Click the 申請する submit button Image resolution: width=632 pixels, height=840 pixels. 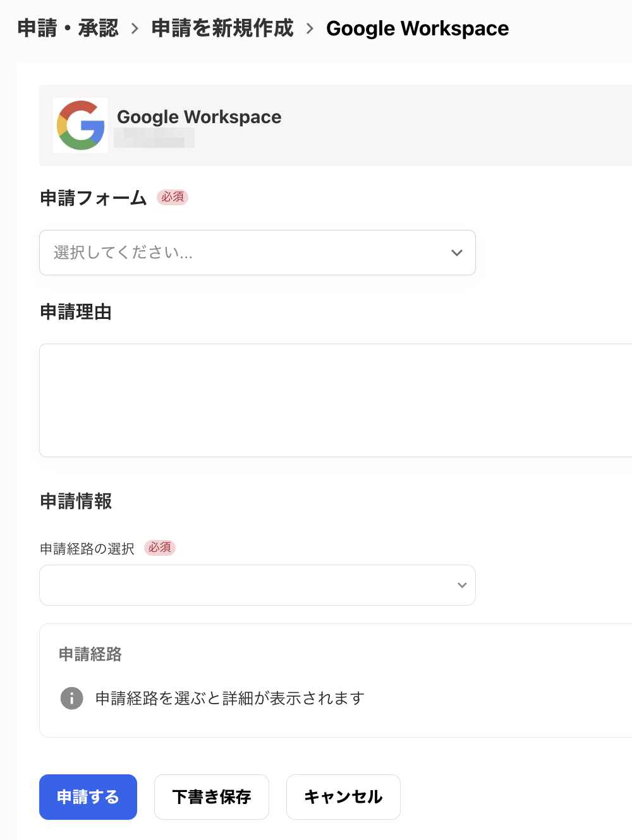coord(88,797)
